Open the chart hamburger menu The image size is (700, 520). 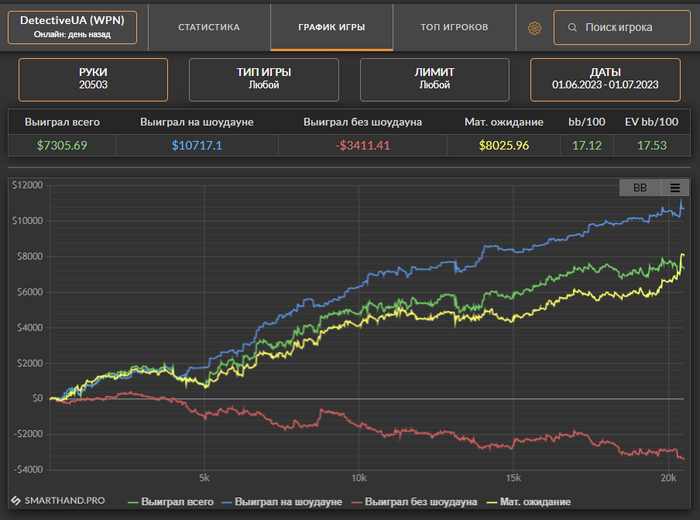click(x=675, y=187)
